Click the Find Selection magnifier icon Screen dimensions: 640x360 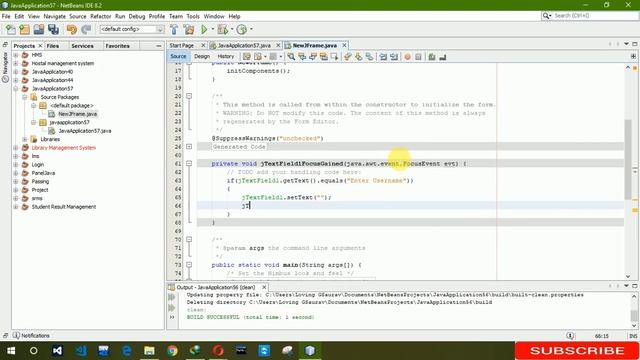(x=291, y=57)
